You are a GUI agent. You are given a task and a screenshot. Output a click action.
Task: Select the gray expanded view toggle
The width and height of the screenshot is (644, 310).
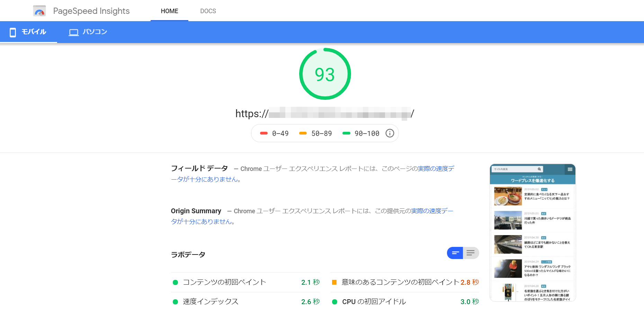point(471,253)
